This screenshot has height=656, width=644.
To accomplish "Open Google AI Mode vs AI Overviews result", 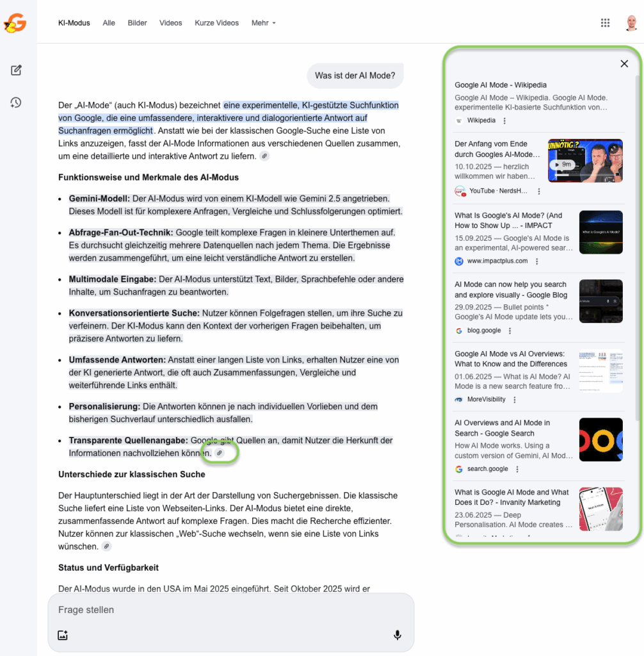I will coord(510,359).
